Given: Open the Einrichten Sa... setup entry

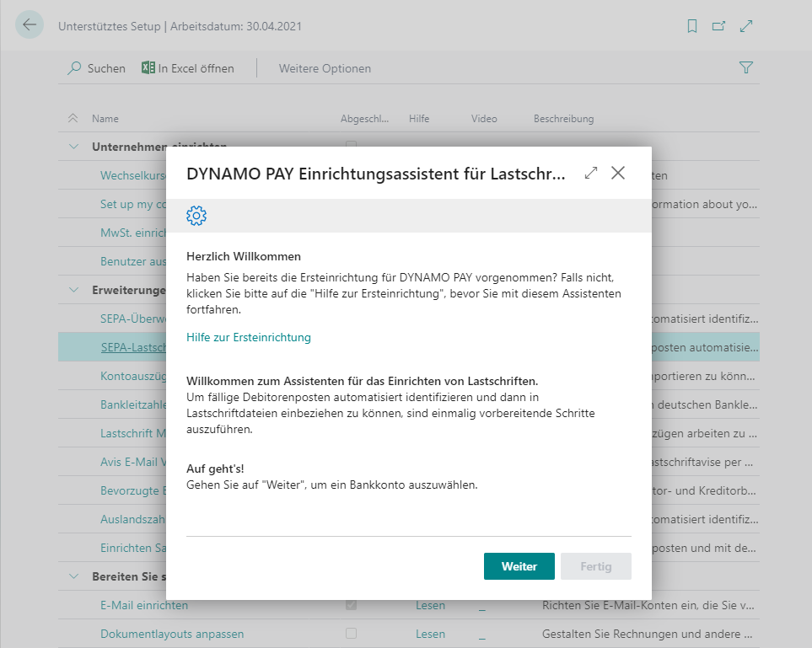Looking at the screenshot, I should point(133,548).
